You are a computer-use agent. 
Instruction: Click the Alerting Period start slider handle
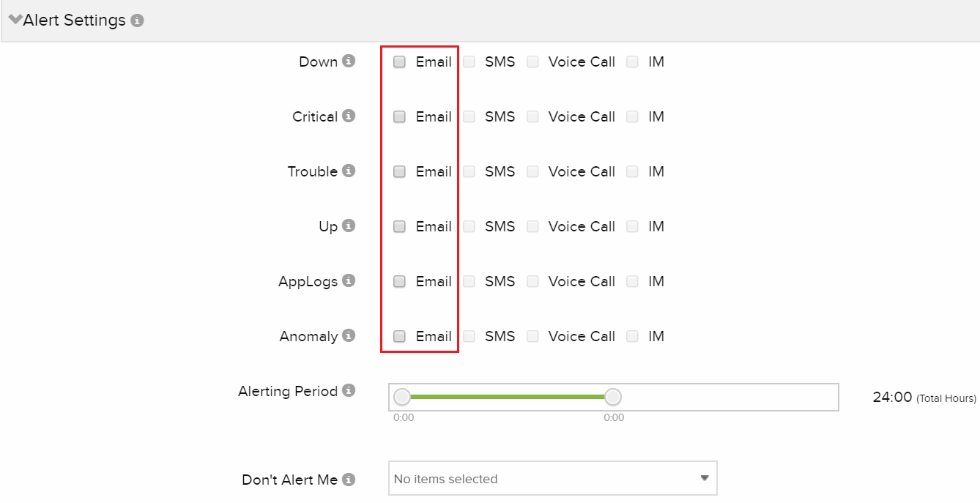402,397
